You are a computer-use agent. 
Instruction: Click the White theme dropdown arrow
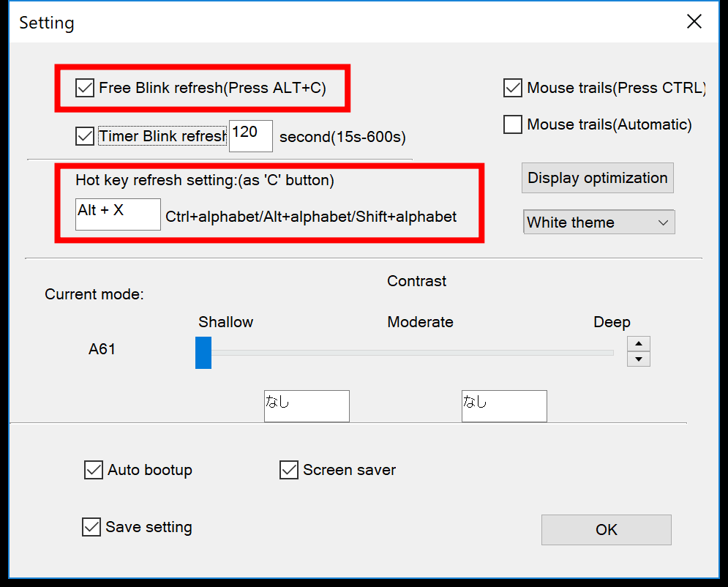click(663, 223)
